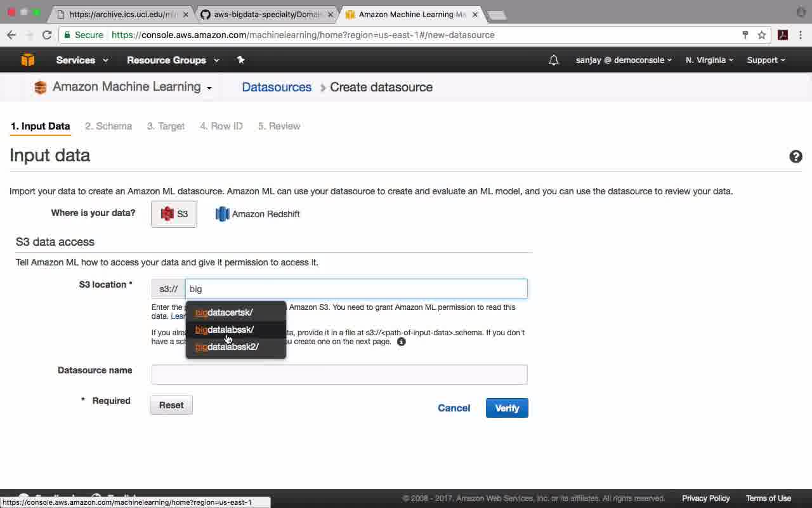
Task: Click the Verify button
Action: (x=507, y=408)
